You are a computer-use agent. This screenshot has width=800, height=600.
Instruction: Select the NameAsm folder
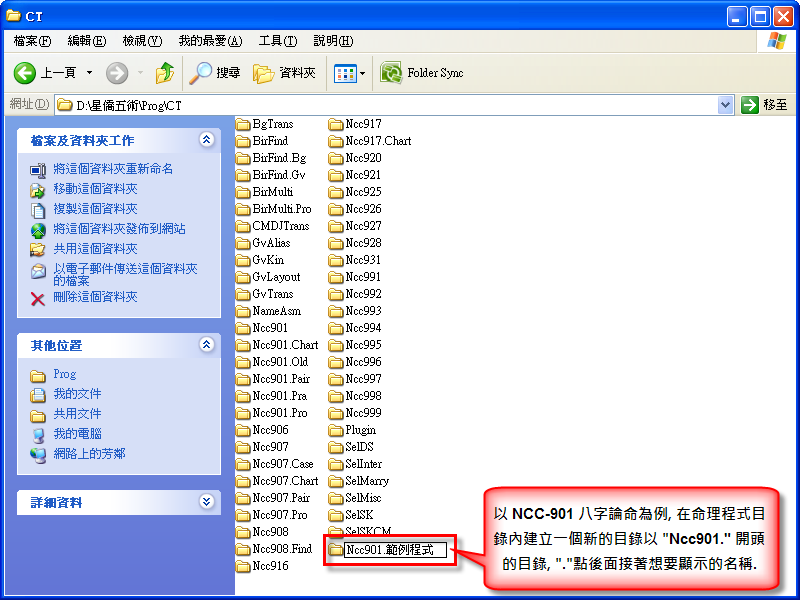277,311
